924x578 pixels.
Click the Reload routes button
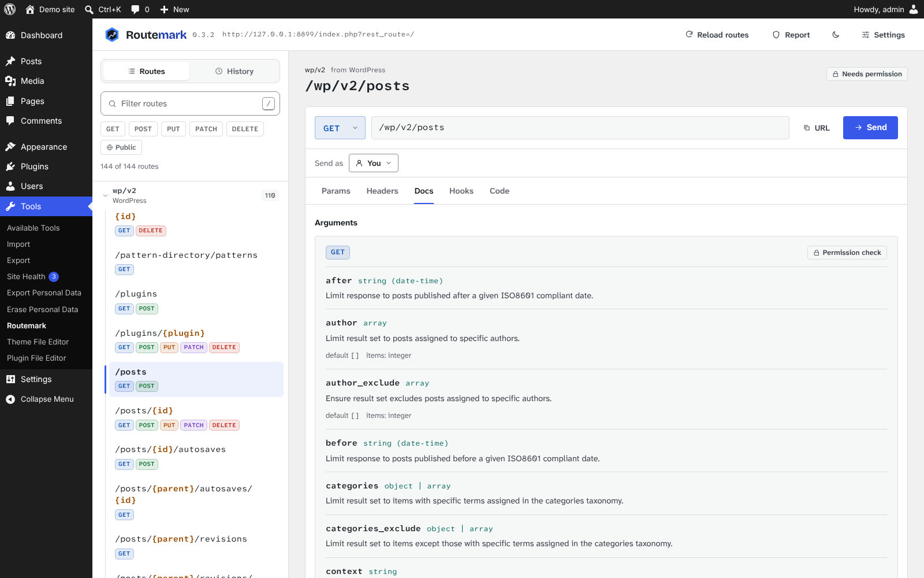(x=717, y=35)
